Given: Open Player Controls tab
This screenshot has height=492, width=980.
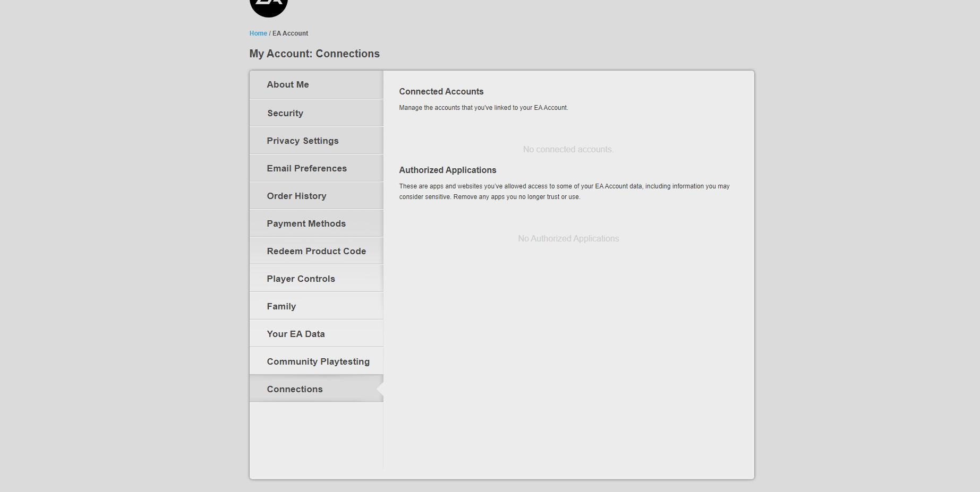Looking at the screenshot, I should (x=317, y=279).
